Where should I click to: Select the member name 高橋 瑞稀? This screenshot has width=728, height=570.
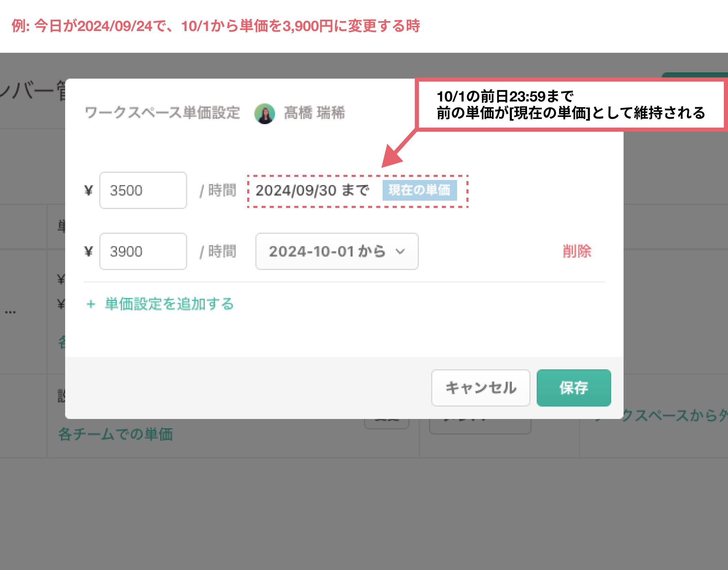(314, 113)
